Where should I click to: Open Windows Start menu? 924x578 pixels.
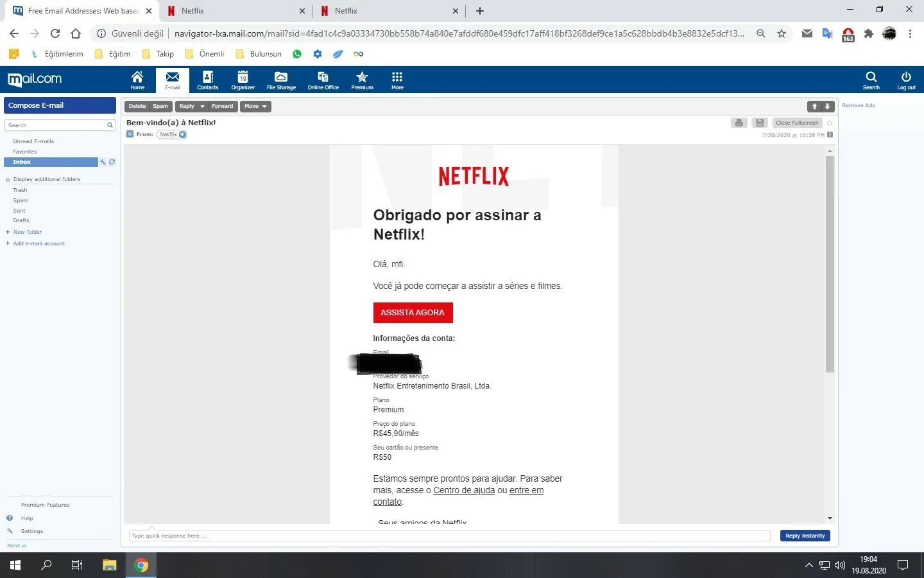[x=15, y=565]
